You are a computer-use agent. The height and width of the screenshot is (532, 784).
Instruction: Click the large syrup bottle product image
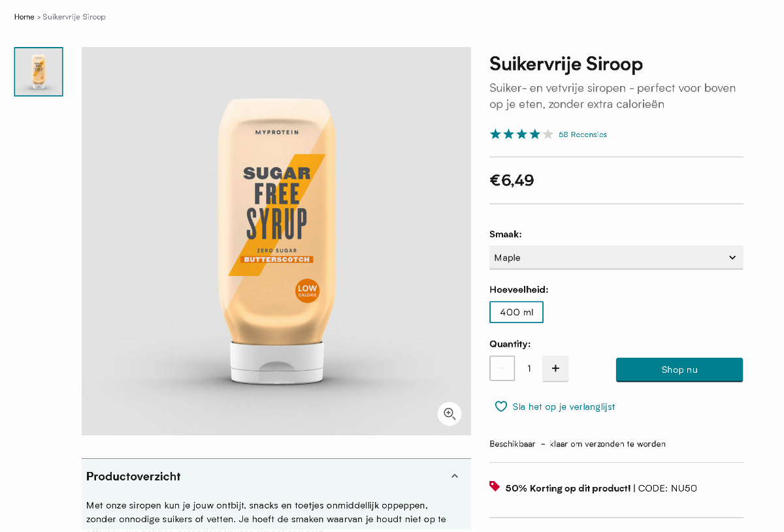tap(276, 242)
